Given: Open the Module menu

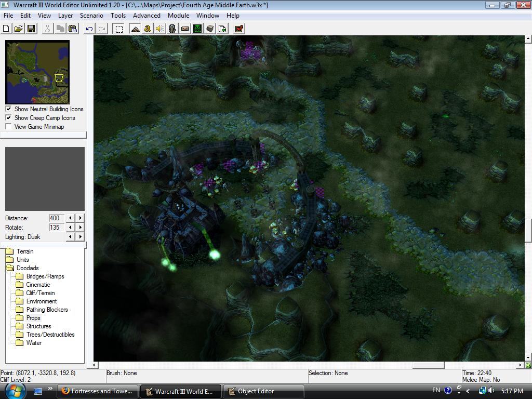Looking at the screenshot, I should click(x=179, y=15).
